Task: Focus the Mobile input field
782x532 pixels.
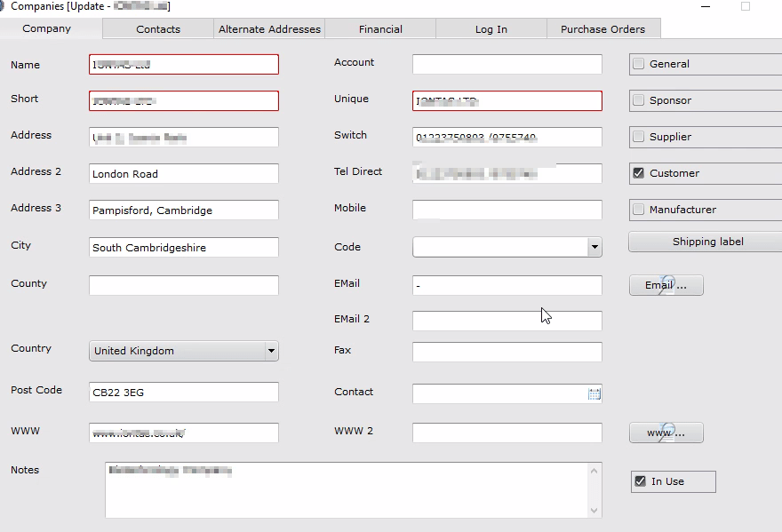Action: tap(507, 210)
